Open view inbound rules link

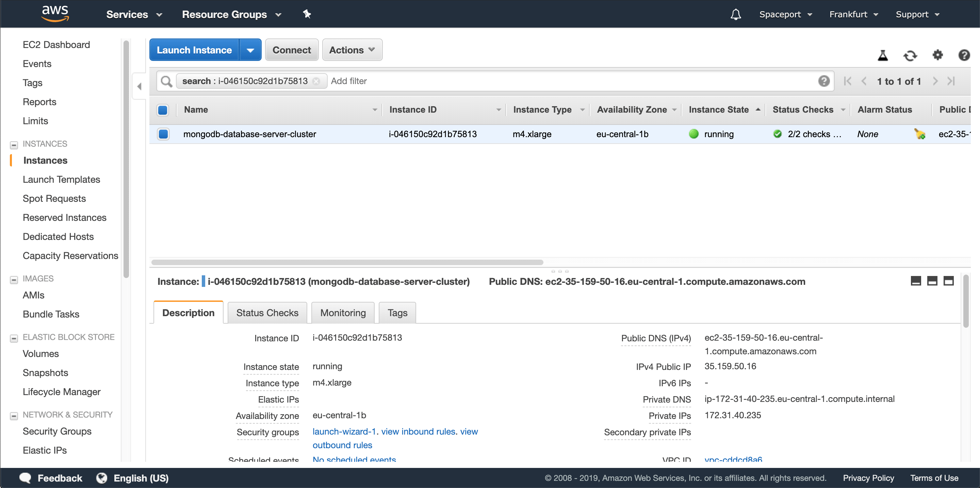coord(418,431)
